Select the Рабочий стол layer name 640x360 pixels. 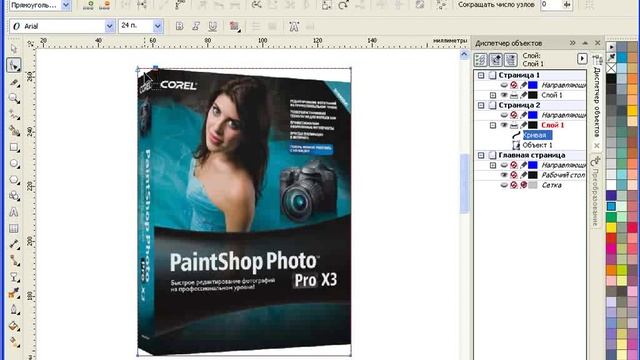click(563, 175)
